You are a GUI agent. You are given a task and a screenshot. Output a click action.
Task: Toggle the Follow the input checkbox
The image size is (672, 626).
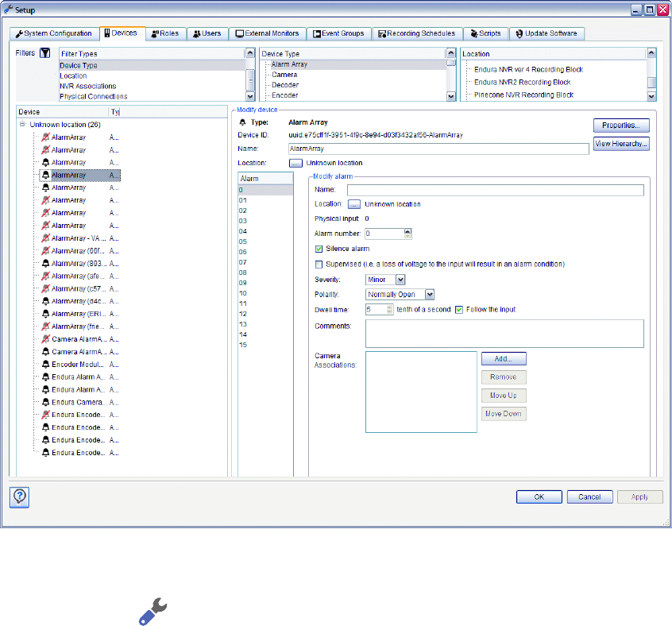pyautogui.click(x=459, y=309)
